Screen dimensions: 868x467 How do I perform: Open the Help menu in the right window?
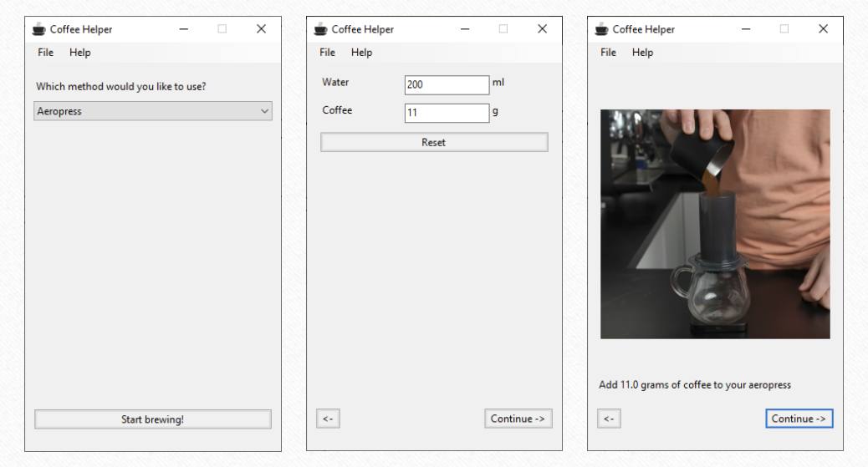click(x=642, y=53)
